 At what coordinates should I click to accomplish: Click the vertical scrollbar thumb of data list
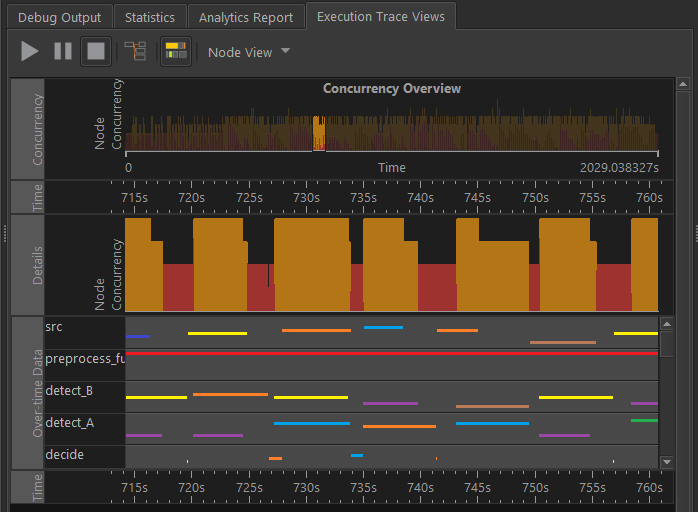point(667,342)
